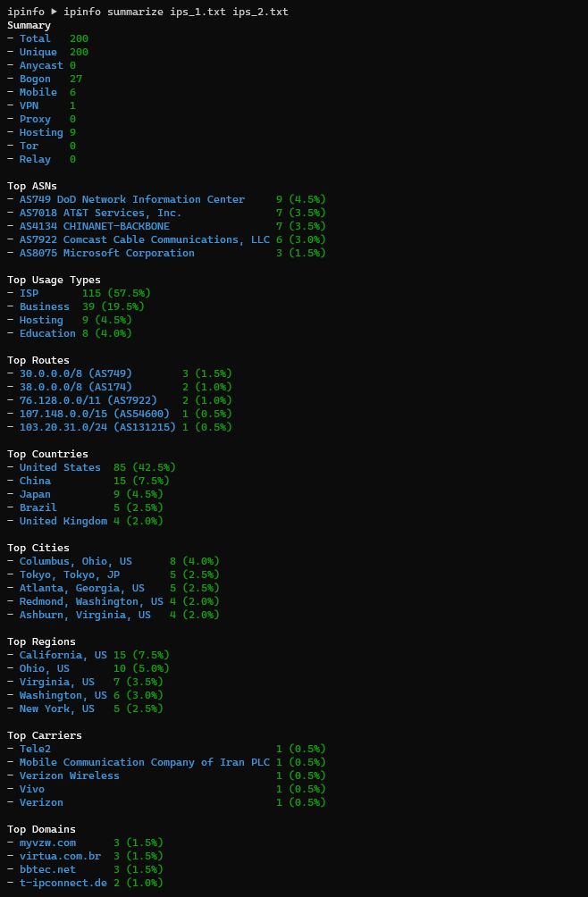Screen dimensions: 588x897
Task: Click 'AS7922 Comcast Cable Communications, LLC'
Action: (145, 239)
